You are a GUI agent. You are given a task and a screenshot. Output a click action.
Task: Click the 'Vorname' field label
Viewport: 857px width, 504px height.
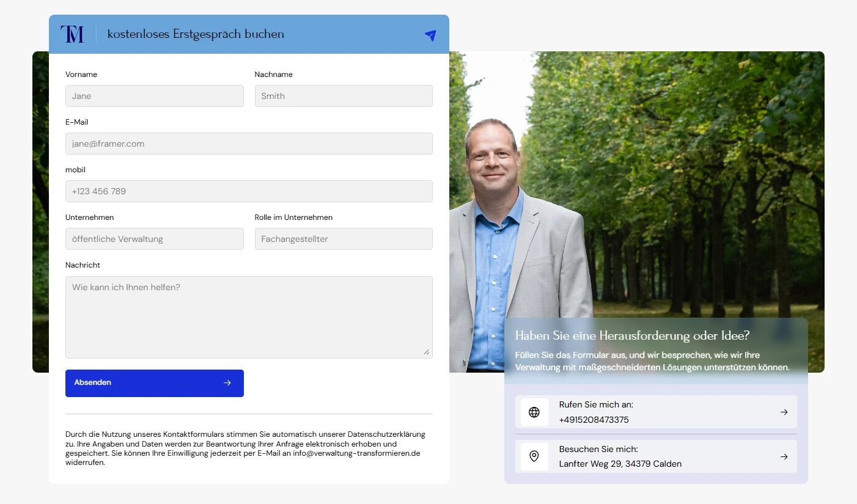click(81, 75)
